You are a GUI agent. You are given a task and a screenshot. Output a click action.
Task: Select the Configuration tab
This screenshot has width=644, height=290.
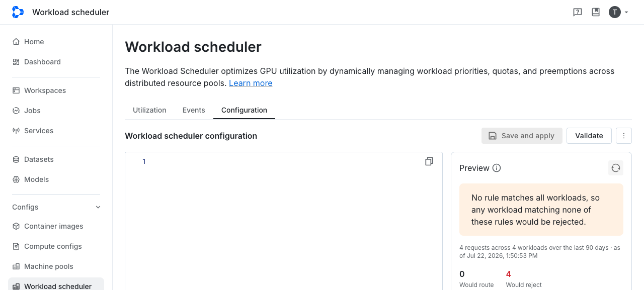coord(244,110)
